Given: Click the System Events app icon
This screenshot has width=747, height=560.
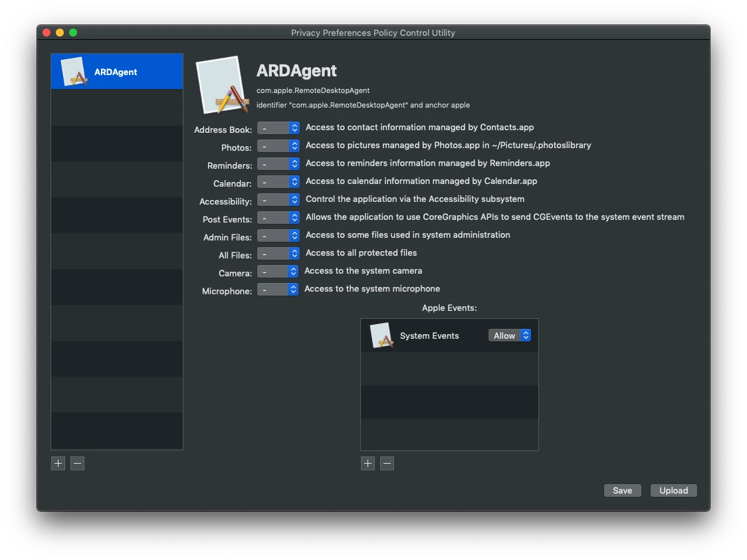Looking at the screenshot, I should click(381, 335).
